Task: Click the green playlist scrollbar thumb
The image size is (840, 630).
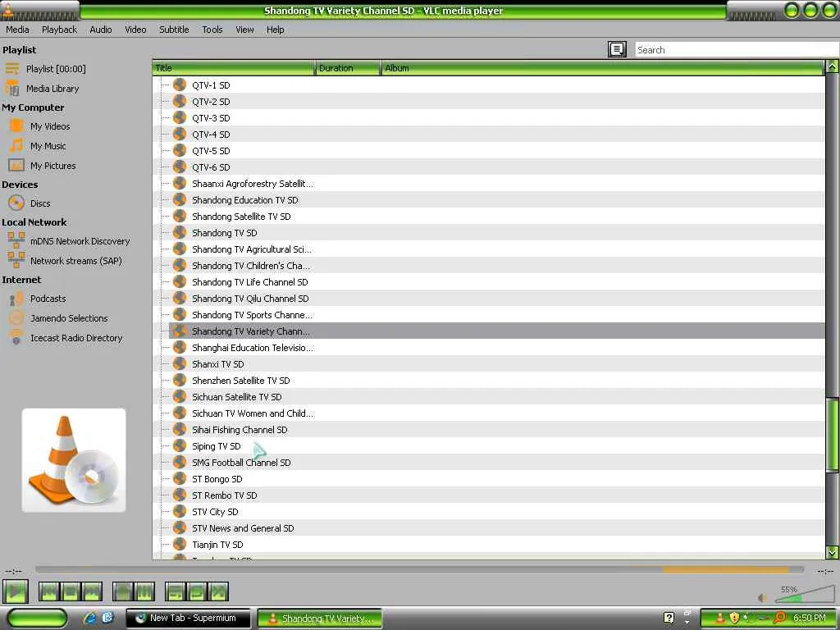Action: (x=832, y=435)
